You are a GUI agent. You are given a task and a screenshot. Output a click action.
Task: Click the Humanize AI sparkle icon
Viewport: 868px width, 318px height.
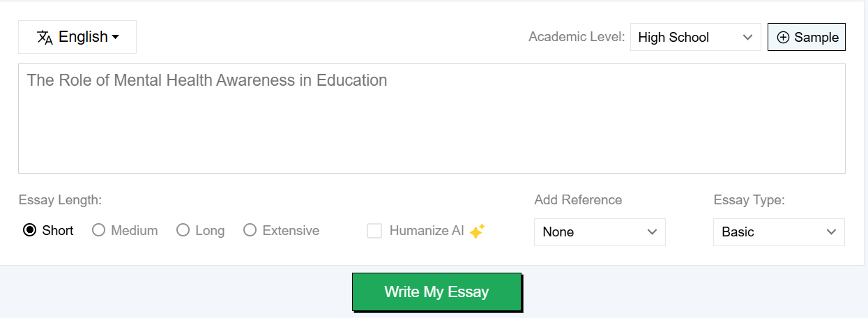click(x=477, y=232)
